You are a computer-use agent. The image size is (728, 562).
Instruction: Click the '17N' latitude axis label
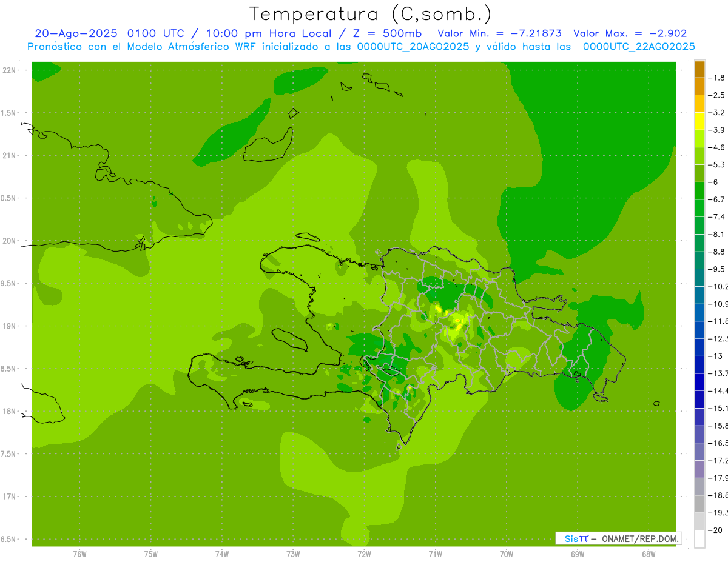coord(10,496)
